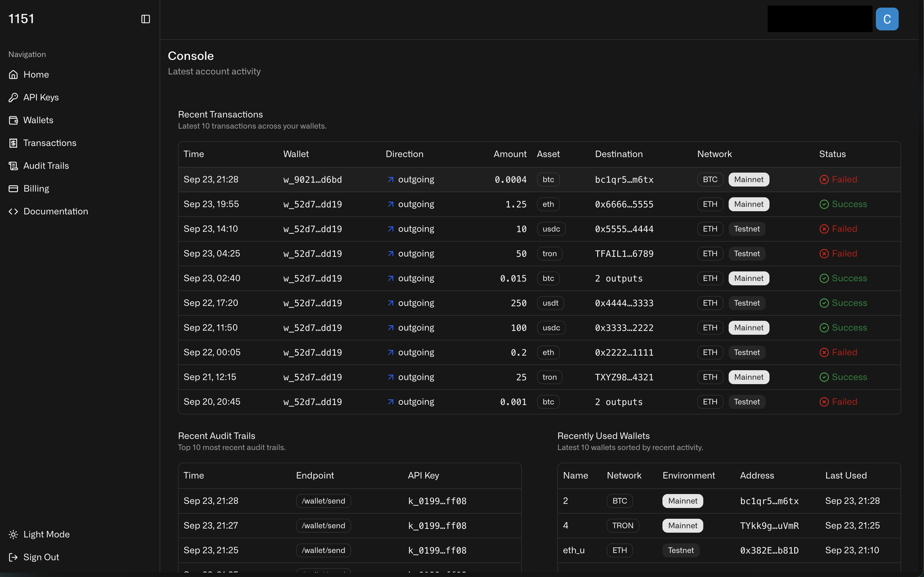Click the Testnet badge in the Sep 23, 14:10 row
Image resolution: width=924 pixels, height=577 pixels.
pyautogui.click(x=747, y=229)
